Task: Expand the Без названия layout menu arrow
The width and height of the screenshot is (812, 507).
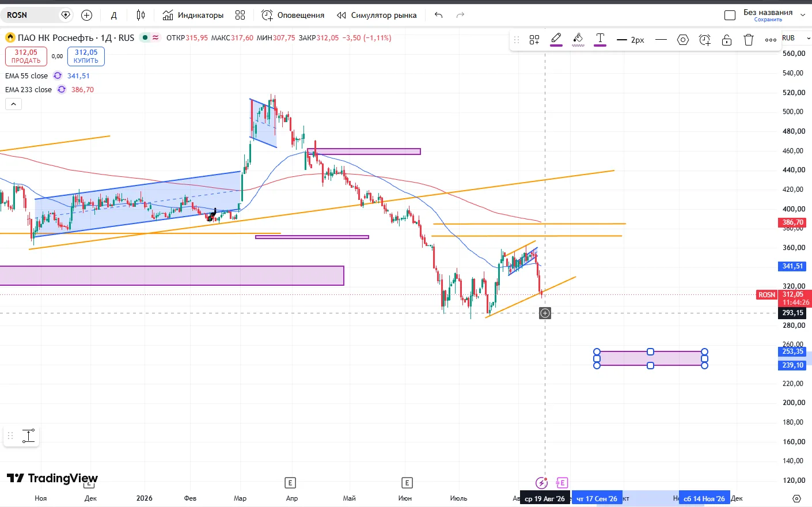Action: pyautogui.click(x=803, y=15)
